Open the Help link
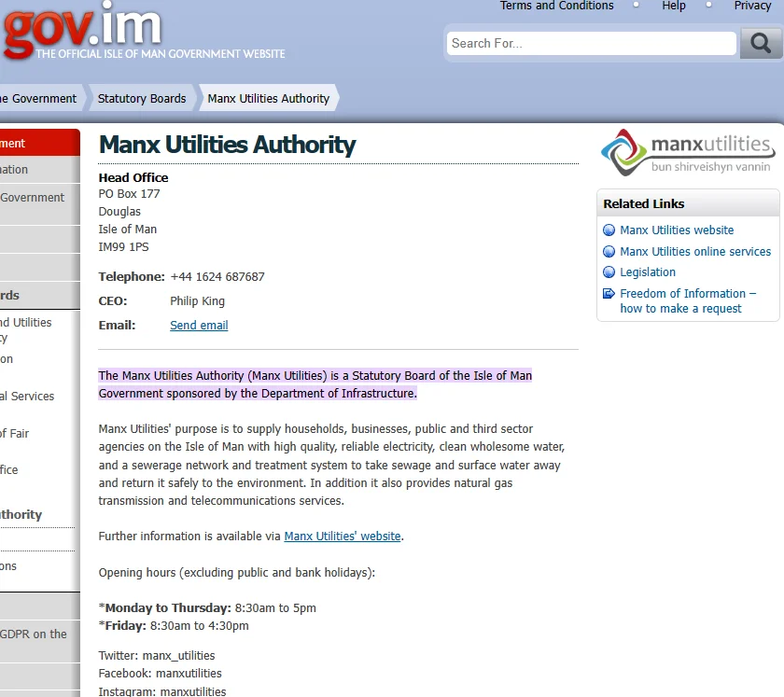The height and width of the screenshot is (697, 784). 674,6
